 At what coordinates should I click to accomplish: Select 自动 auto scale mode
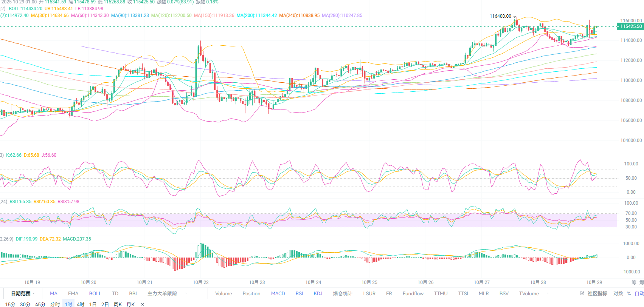tap(639, 293)
